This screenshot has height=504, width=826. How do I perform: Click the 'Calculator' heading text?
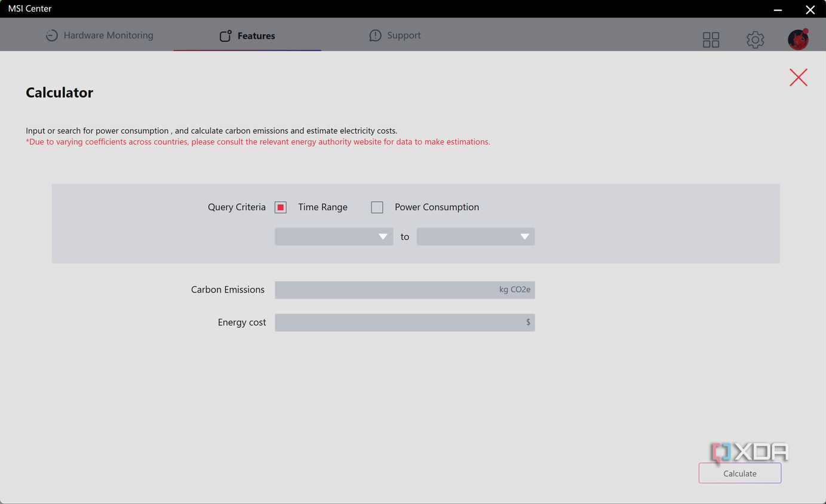pyautogui.click(x=60, y=93)
